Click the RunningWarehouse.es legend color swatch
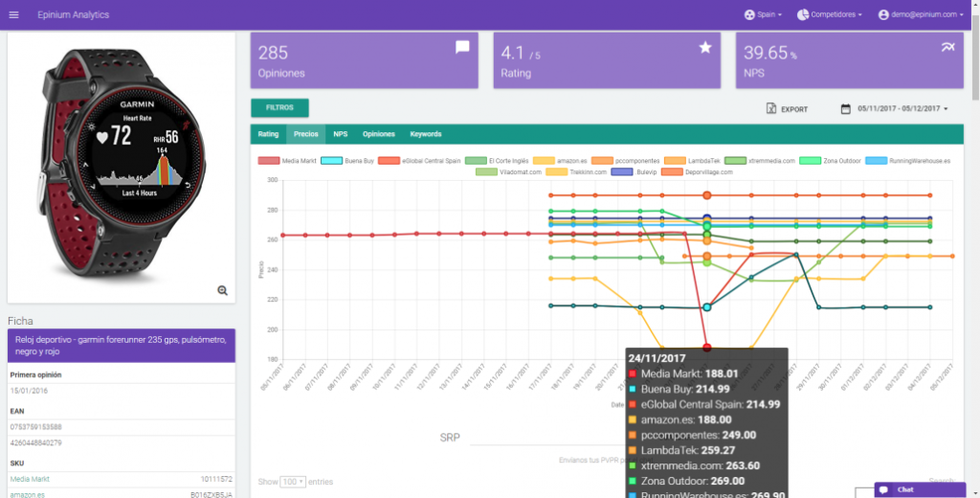This screenshot has height=498, width=980. [x=877, y=161]
